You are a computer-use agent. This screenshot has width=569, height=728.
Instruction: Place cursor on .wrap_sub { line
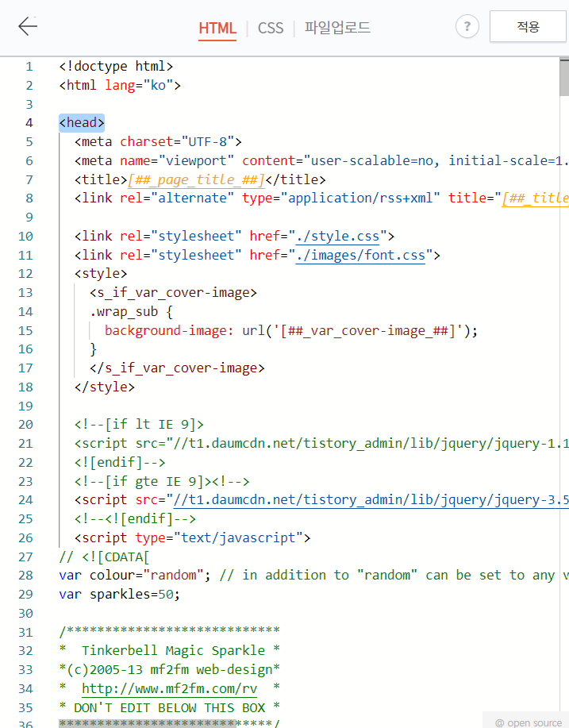[132, 311]
